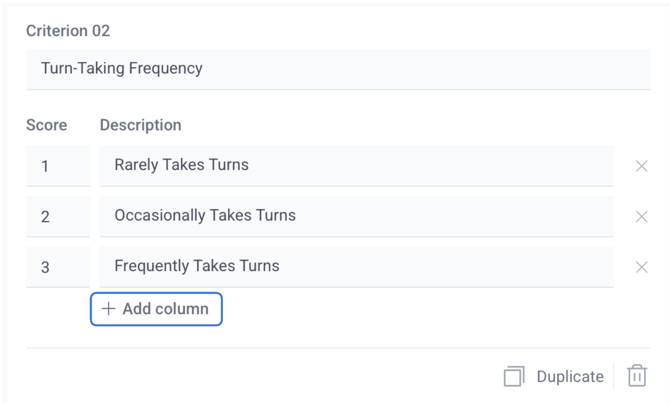
Task: Click the "Duplicate" text label
Action: click(570, 377)
